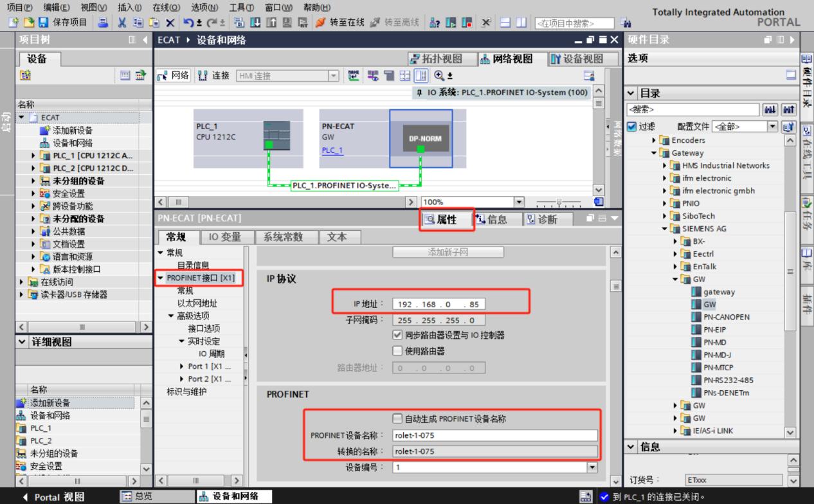Screen dimensions: 814x504
Task: Click the start CPU icon
Action: (450, 23)
